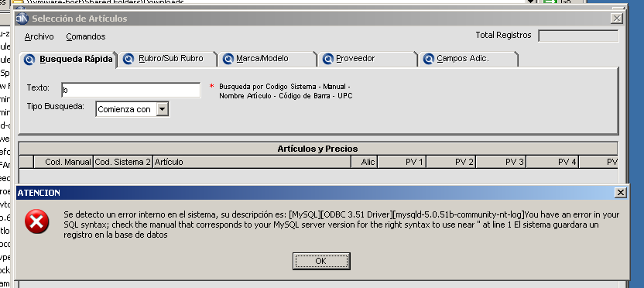
Task: Click the PV 1 column header
Action: (402, 162)
